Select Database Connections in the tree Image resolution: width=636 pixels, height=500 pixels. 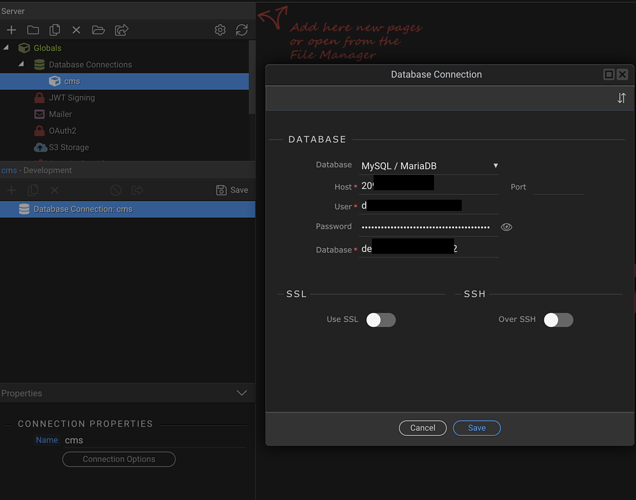tap(90, 64)
